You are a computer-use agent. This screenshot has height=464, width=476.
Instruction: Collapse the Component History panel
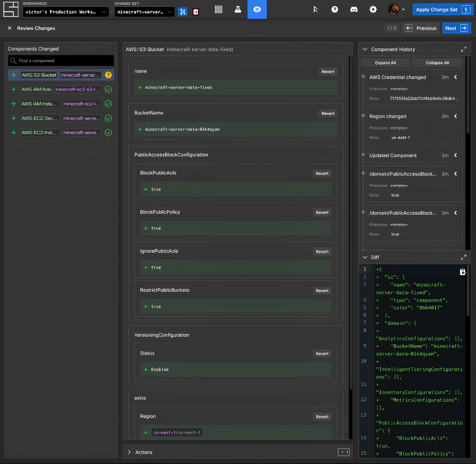(x=365, y=49)
